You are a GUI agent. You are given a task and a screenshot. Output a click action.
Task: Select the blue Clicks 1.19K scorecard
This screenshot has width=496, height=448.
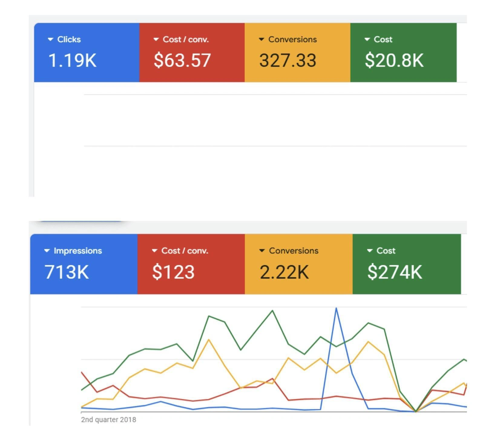[87, 52]
